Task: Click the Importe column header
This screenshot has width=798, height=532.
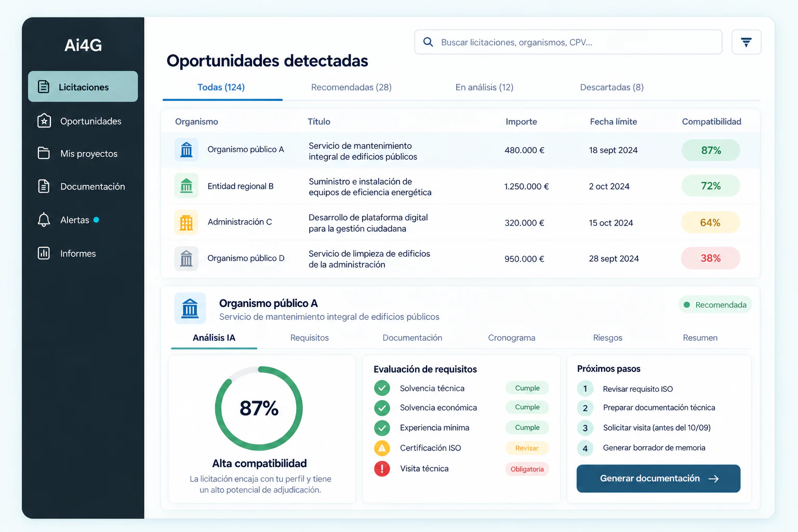Action: [521, 122]
